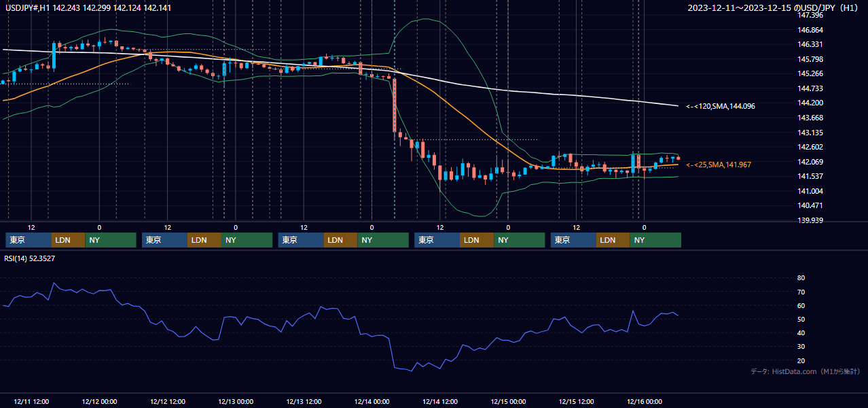Viewport: 868px width, 408px height.
Task: Select the 25 SMA label reading 141.967
Action: 719,165
